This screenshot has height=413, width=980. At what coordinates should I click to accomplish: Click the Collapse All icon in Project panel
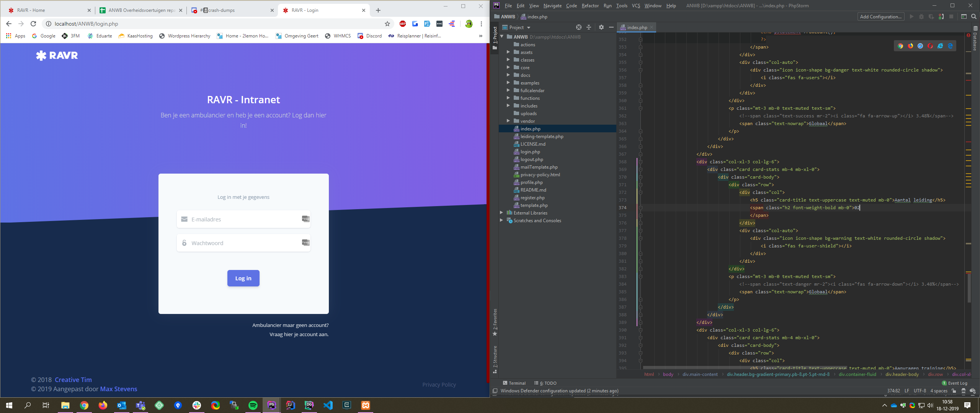589,27
